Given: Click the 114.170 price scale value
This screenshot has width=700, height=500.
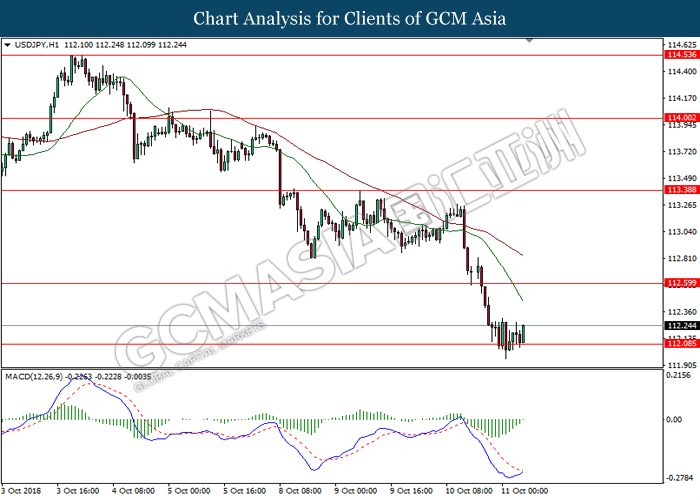Looking at the screenshot, I should tap(682, 98).
